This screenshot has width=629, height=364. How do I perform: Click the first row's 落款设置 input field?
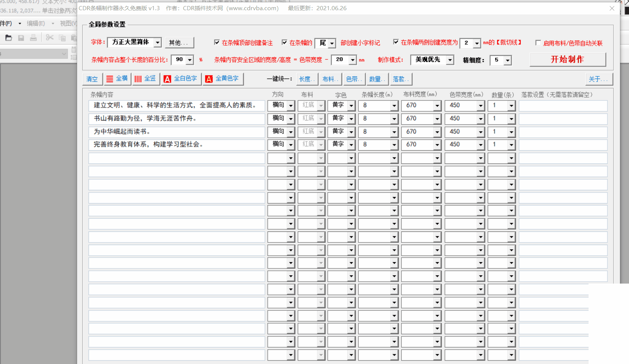pos(563,106)
